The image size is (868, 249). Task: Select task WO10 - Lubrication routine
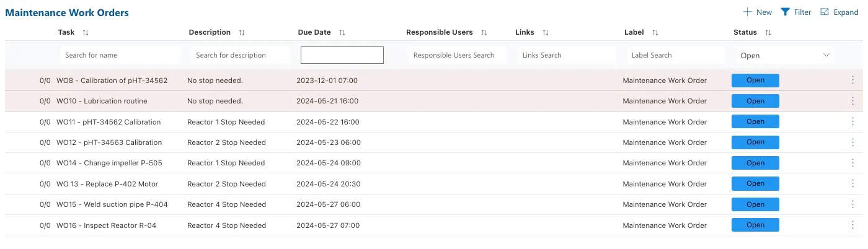click(102, 101)
